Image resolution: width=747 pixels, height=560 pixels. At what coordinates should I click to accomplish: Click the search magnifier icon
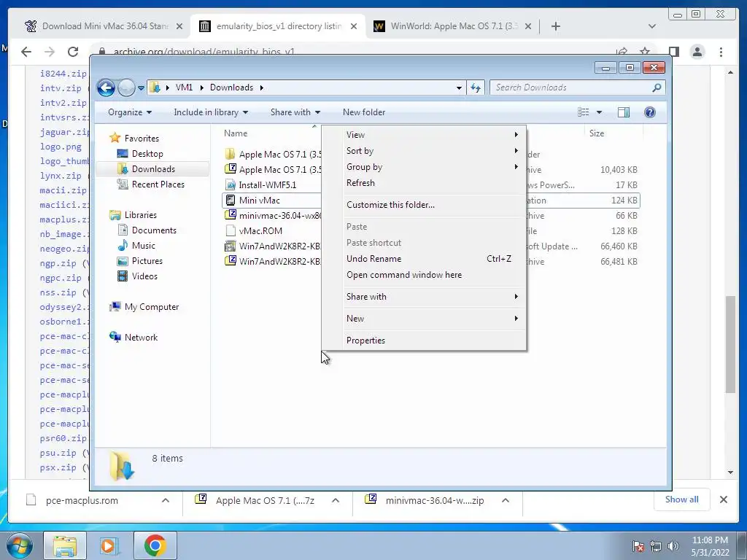pos(657,87)
